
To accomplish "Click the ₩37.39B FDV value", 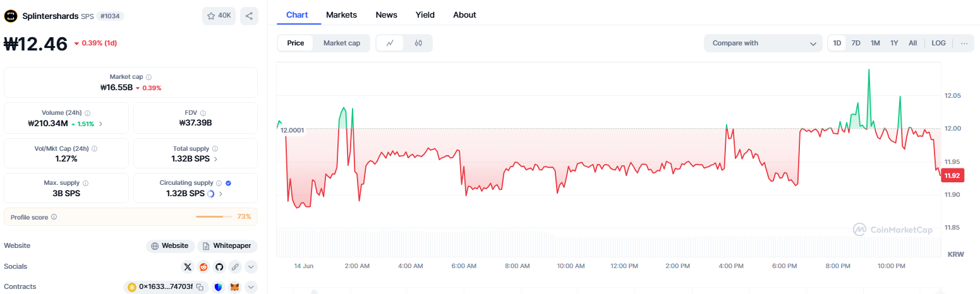I will pos(195,123).
